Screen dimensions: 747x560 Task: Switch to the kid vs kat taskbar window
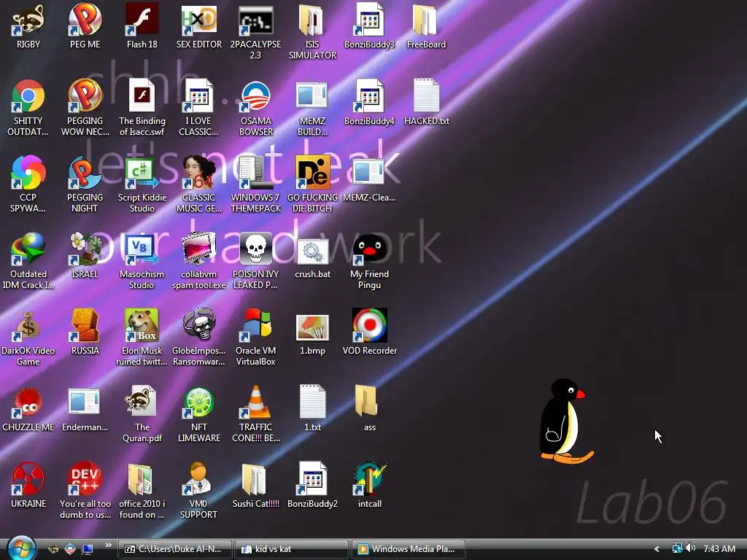[292, 549]
